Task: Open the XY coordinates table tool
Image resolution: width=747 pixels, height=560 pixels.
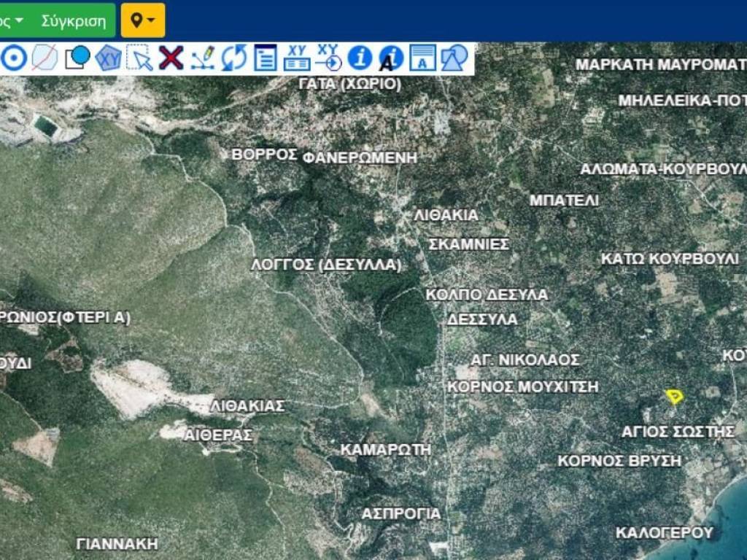Action: tap(297, 58)
